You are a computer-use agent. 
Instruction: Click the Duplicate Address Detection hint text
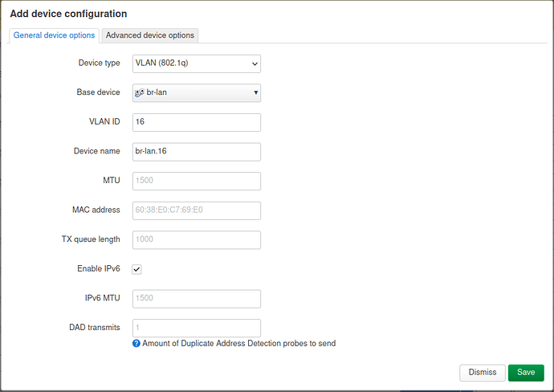(238, 344)
